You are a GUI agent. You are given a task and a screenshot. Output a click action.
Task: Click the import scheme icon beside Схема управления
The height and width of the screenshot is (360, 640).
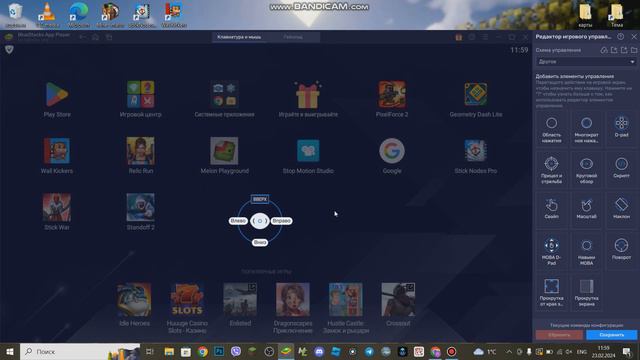click(x=614, y=50)
